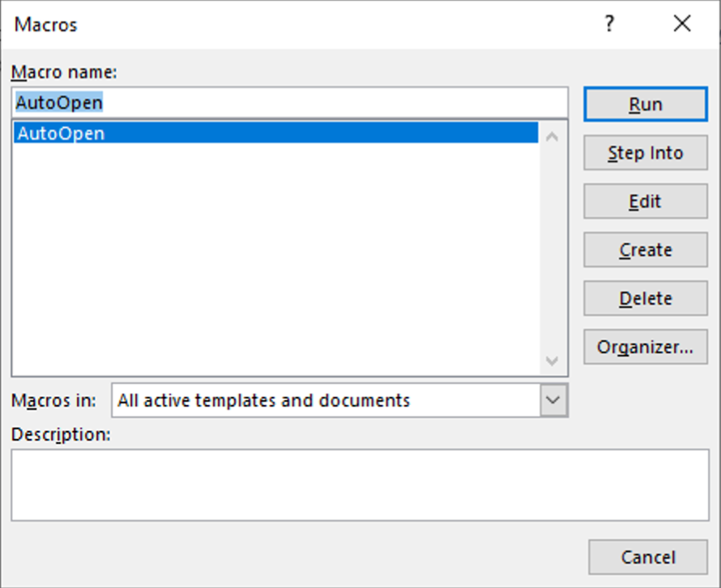
Task: Click the Create button
Action: 645,249
